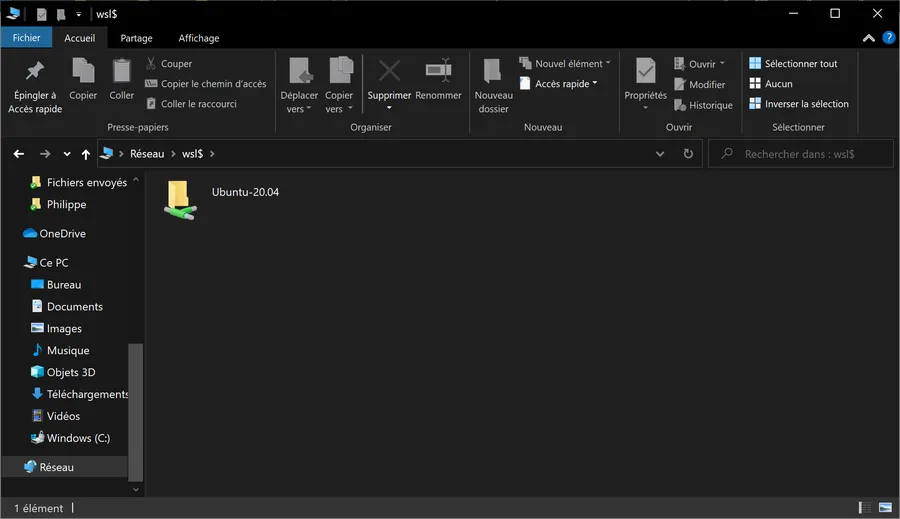The height and width of the screenshot is (519, 900).
Task: Select Objets 3D in the sidebar
Action: point(63,372)
